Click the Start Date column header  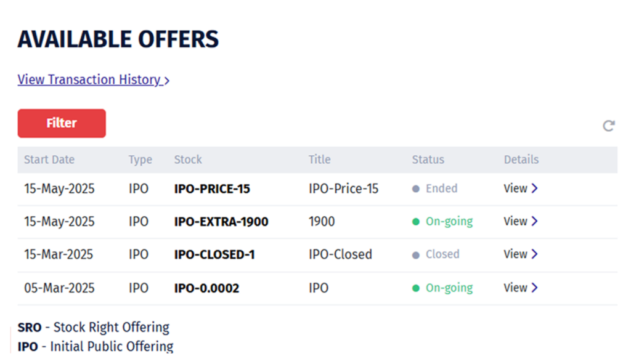[x=49, y=160]
